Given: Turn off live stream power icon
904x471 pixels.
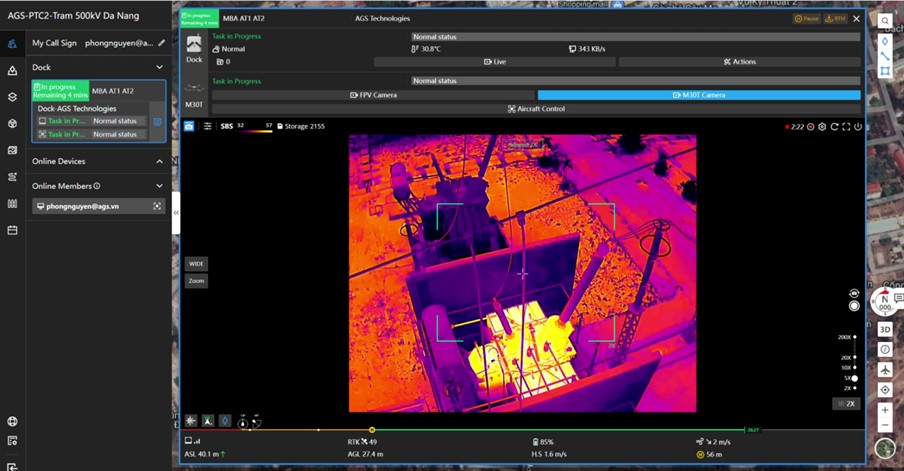Looking at the screenshot, I should 858,127.
